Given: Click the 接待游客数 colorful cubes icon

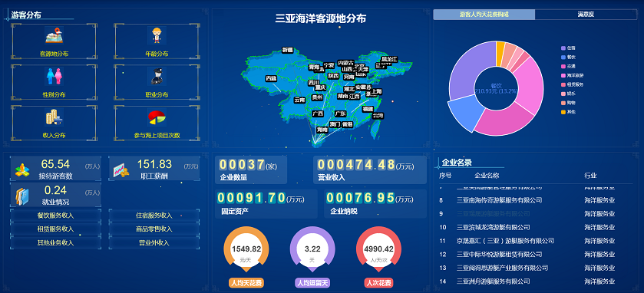Looking at the screenshot, I should point(22,170).
